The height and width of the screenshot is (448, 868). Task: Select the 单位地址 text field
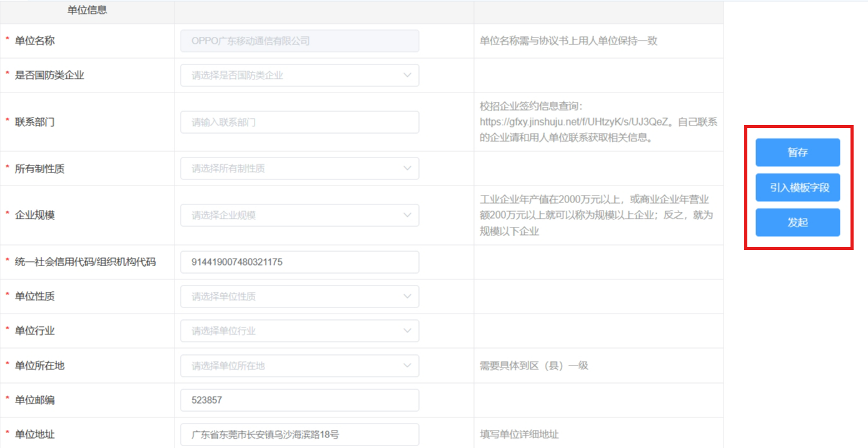click(x=300, y=434)
